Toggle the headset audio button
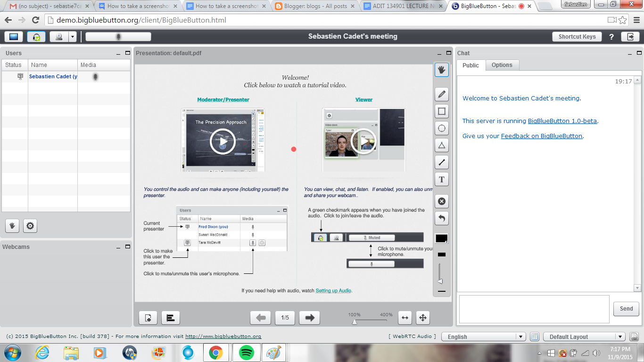 click(36, 37)
